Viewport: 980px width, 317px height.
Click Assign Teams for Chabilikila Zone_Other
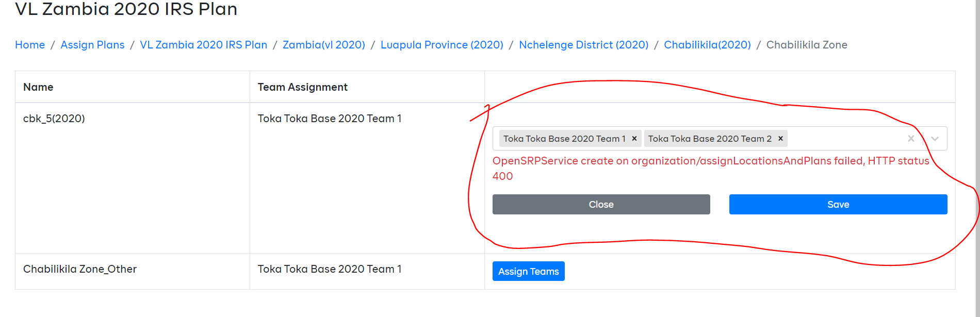point(528,271)
